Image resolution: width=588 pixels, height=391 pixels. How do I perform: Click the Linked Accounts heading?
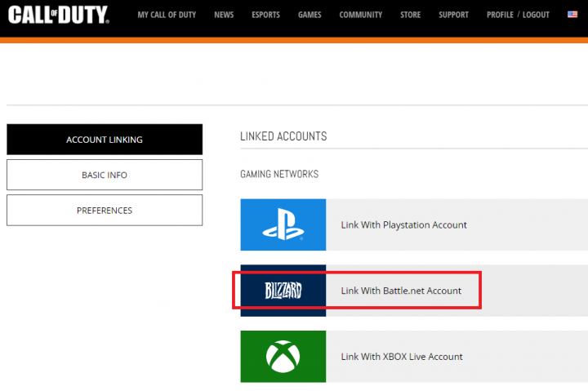[x=283, y=136]
